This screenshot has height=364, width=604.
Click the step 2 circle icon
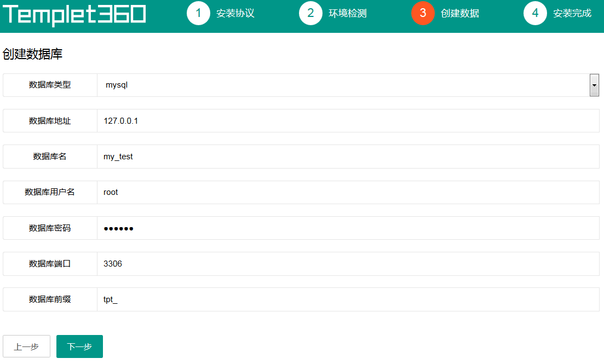(x=310, y=14)
